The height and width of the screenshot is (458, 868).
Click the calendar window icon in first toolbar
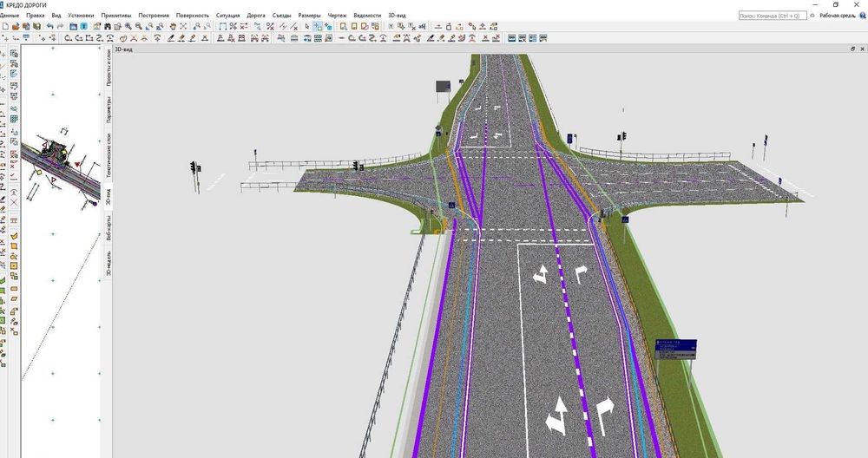73,26
